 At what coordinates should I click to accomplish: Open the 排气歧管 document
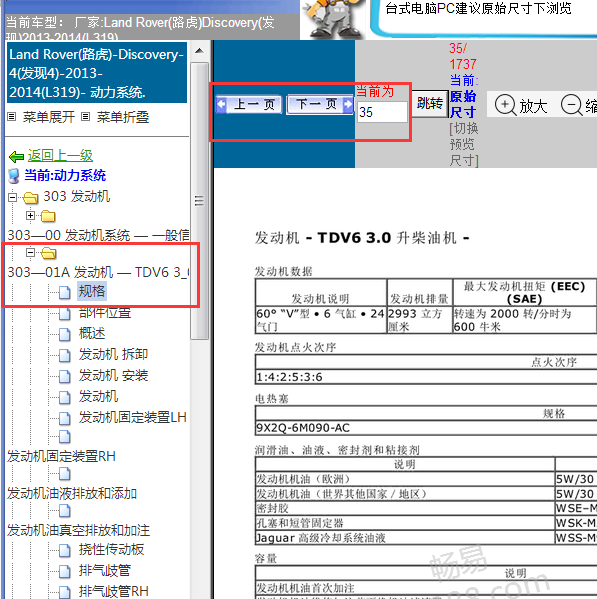(105, 570)
